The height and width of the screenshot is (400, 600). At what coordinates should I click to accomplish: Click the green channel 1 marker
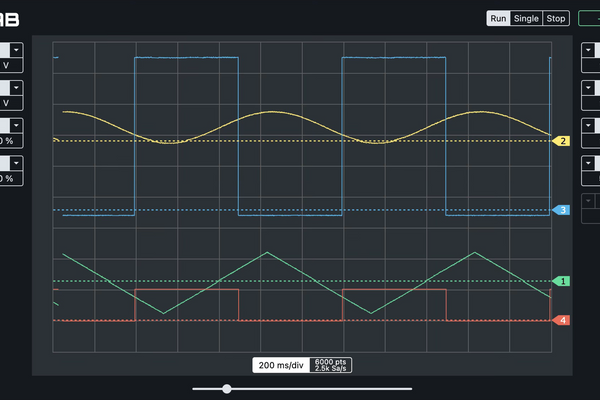coord(563,282)
